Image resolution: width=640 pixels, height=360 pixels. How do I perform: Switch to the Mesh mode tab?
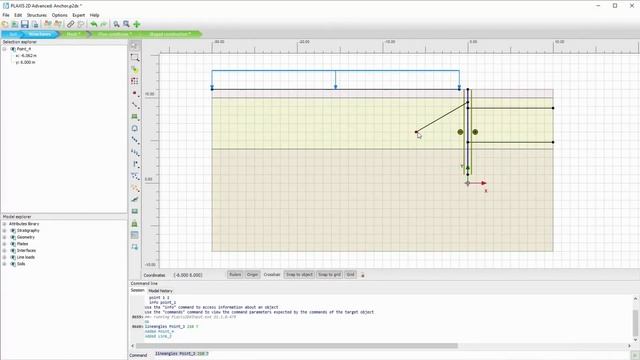[73, 34]
